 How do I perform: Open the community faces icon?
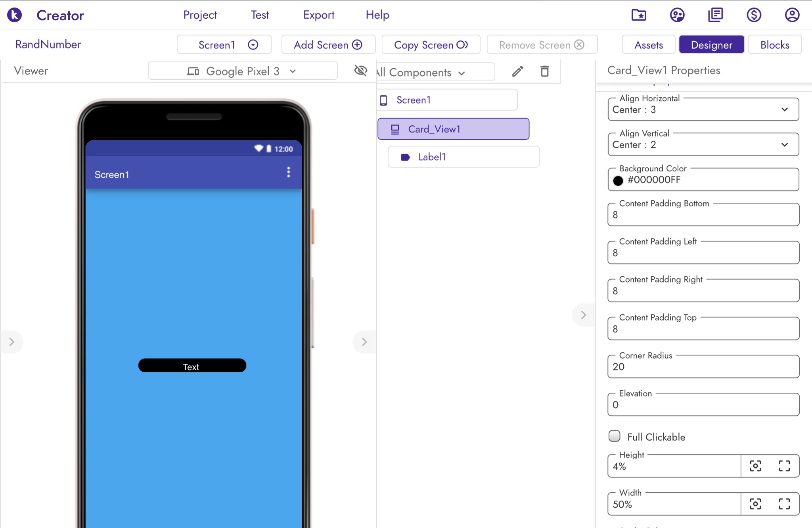677,15
